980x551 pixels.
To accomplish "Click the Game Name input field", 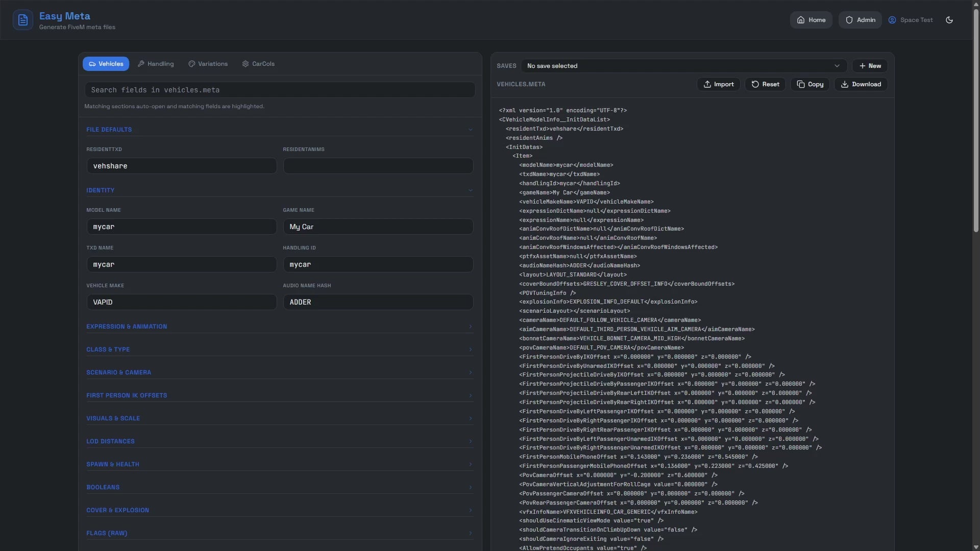I will click(x=378, y=227).
